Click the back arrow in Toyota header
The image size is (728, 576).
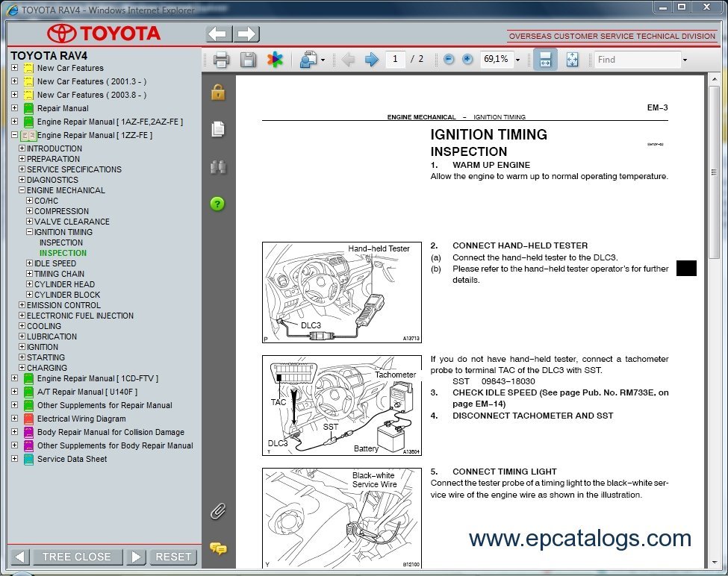pyautogui.click(x=219, y=34)
